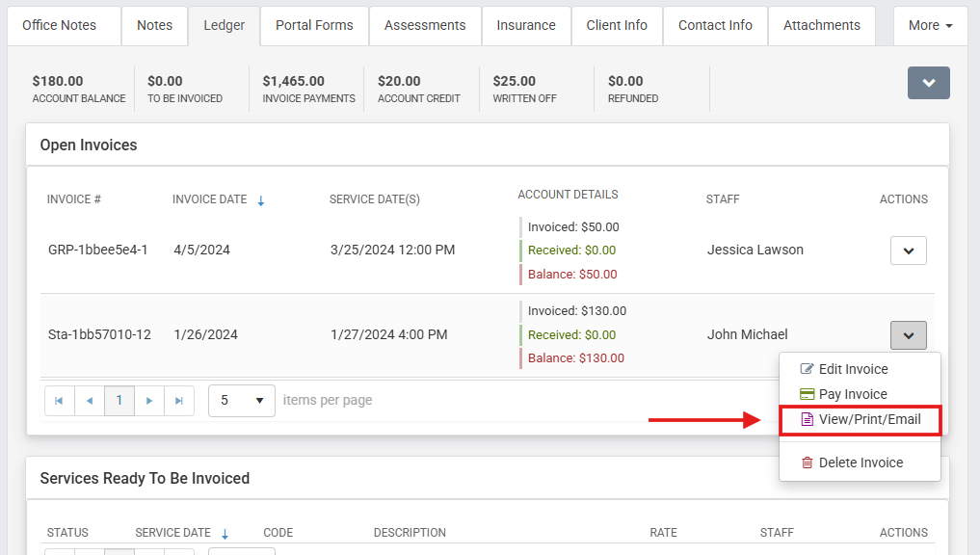The width and height of the screenshot is (980, 555).
Task: Click the Delete Invoice trash icon
Action: (x=807, y=462)
